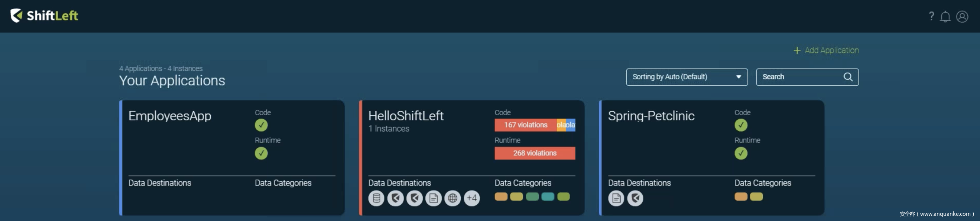
Task: Click the magnifier icon in the Search box
Action: (x=848, y=77)
